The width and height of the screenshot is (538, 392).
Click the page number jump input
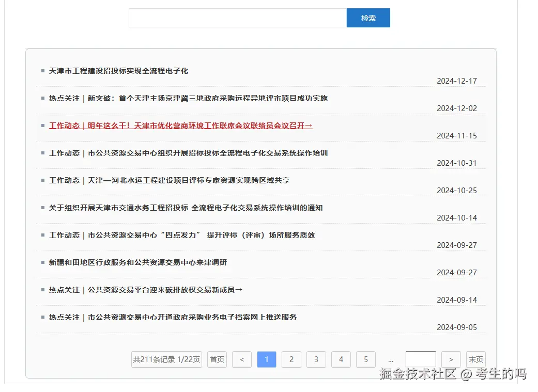421,359
